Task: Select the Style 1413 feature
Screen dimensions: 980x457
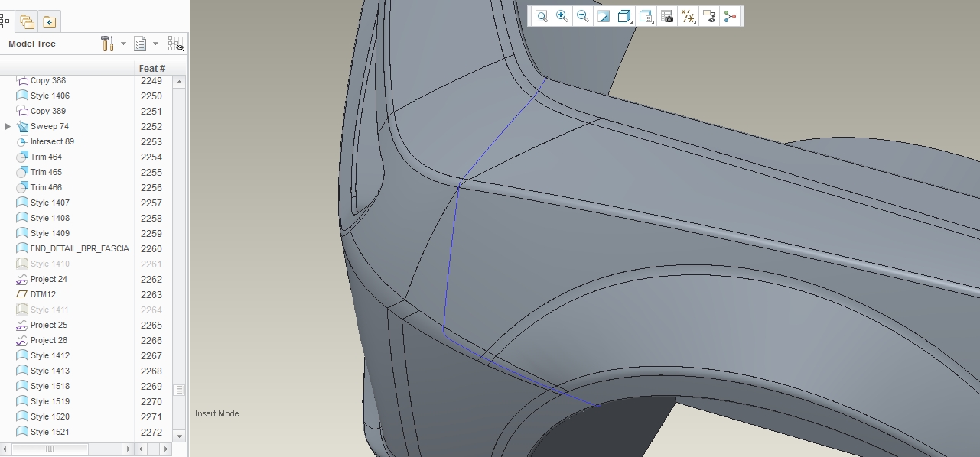Action: 50,371
